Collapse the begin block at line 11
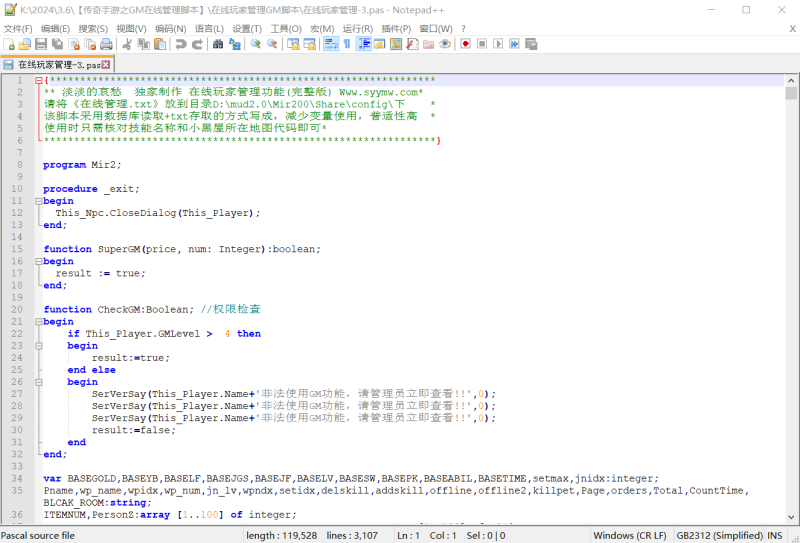This screenshot has height=543, width=800. pos(39,201)
